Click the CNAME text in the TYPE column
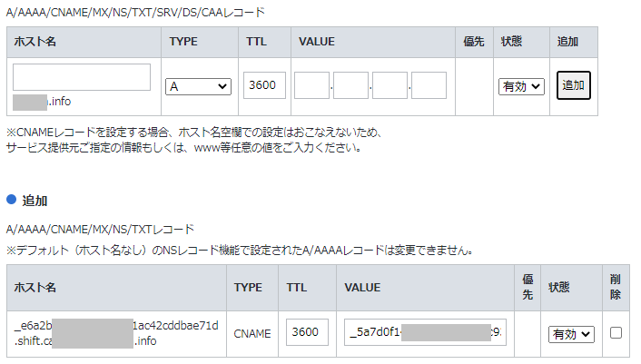 pos(252,334)
